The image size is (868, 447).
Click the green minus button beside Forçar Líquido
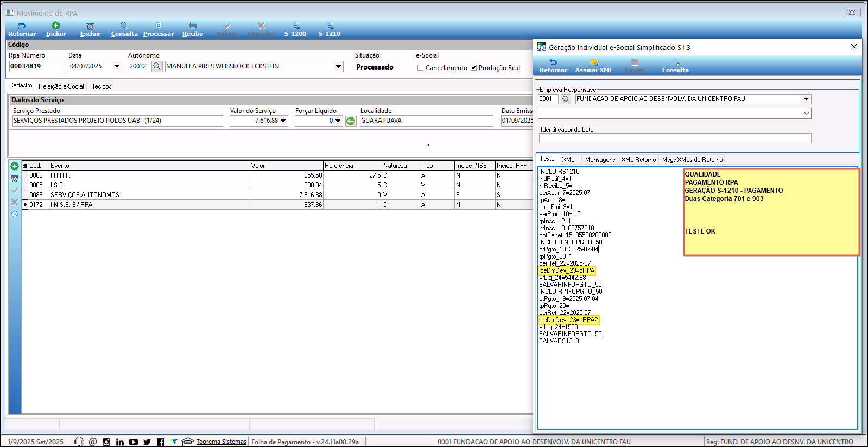click(351, 121)
